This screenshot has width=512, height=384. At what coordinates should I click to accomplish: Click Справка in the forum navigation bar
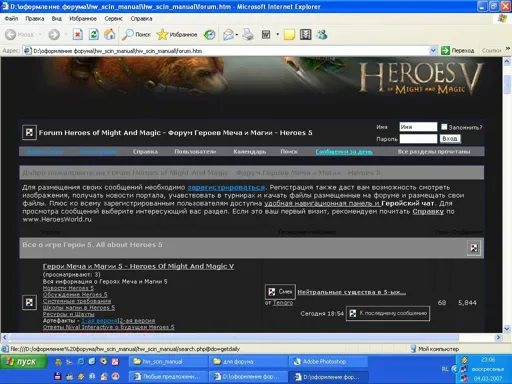pyautogui.click(x=145, y=151)
